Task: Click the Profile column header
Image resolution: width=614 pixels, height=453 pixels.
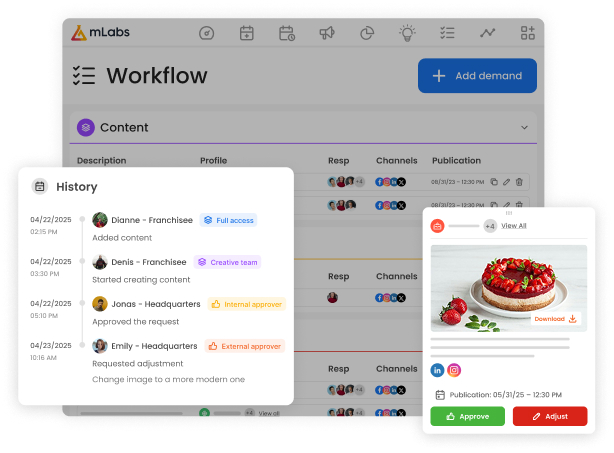Action: click(213, 161)
